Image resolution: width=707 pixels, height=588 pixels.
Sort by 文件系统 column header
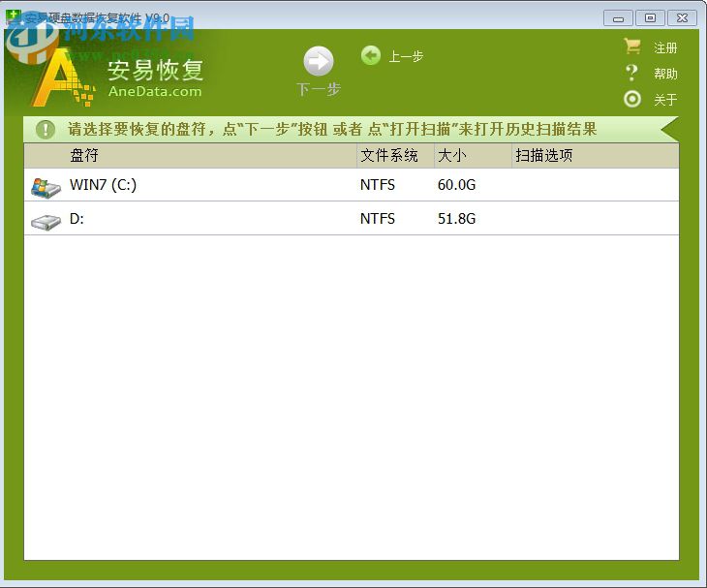tap(395, 156)
